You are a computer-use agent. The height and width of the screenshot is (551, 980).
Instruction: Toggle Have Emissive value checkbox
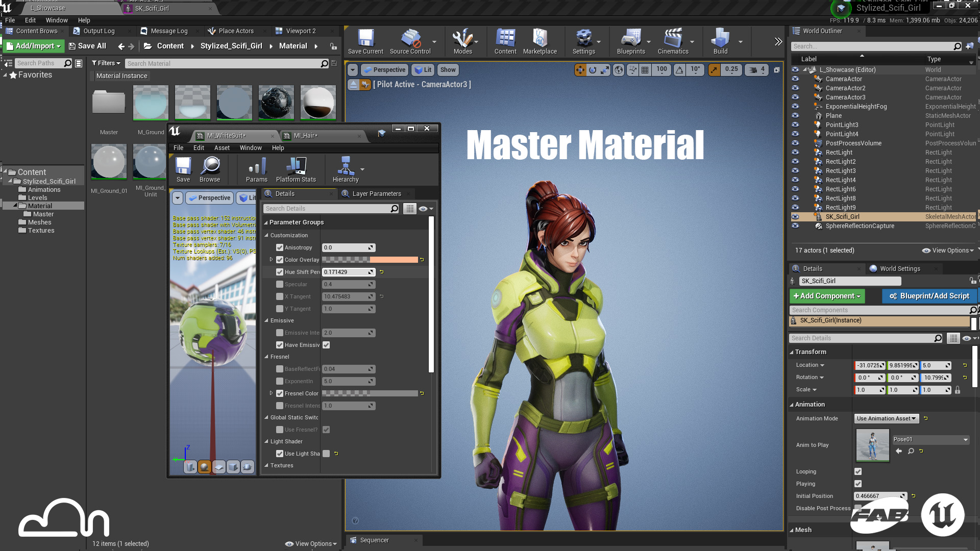[x=326, y=345]
